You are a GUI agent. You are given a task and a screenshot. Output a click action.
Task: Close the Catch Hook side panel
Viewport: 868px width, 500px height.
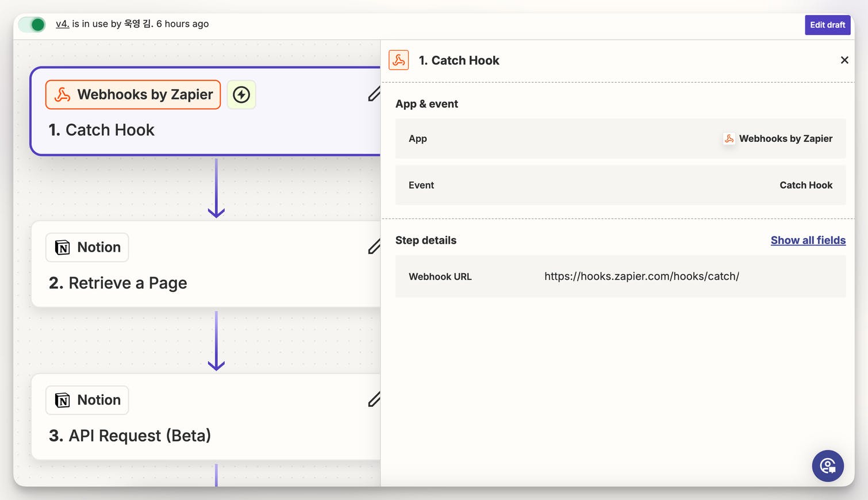tap(844, 60)
